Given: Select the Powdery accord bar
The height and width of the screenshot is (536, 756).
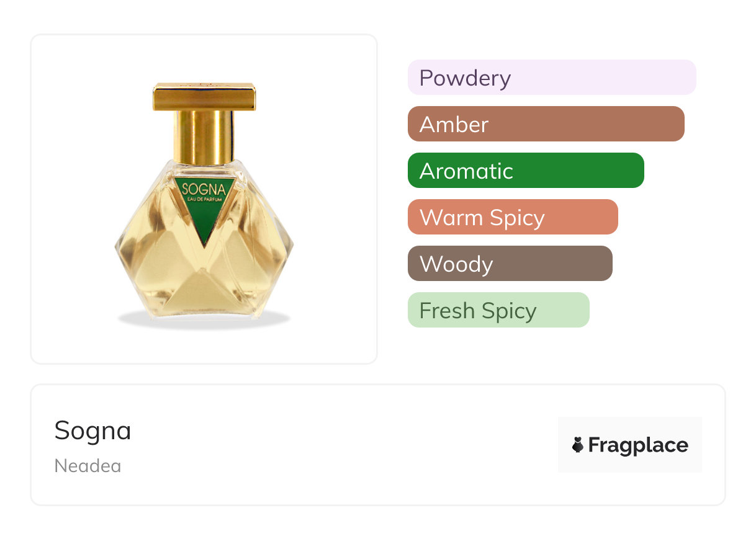Looking at the screenshot, I should [x=551, y=78].
